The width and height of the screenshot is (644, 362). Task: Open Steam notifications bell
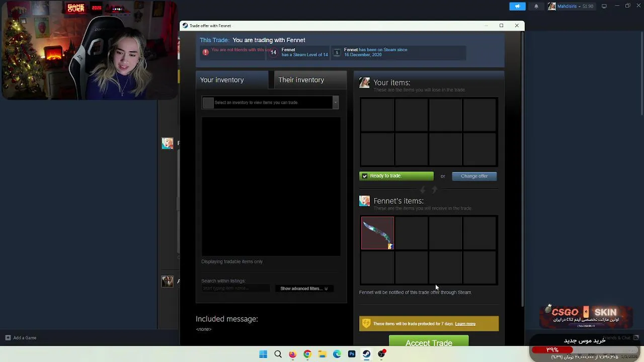[x=536, y=6]
